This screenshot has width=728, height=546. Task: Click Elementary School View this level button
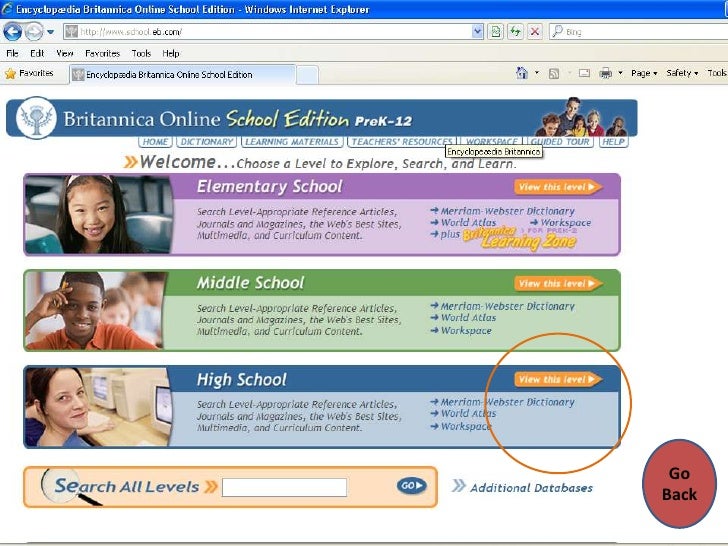[x=558, y=187]
